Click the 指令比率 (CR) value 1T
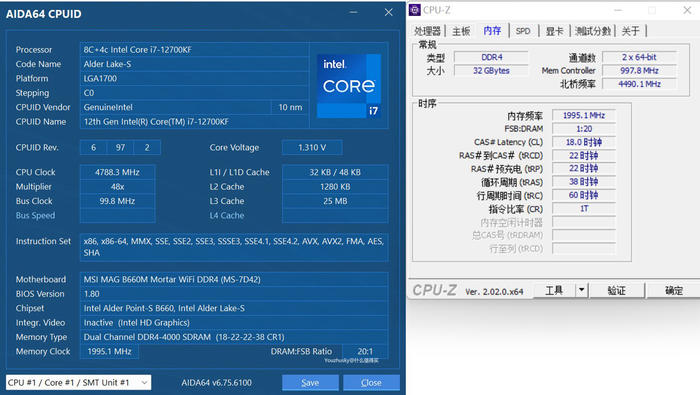The height and width of the screenshot is (395, 700). point(584,208)
